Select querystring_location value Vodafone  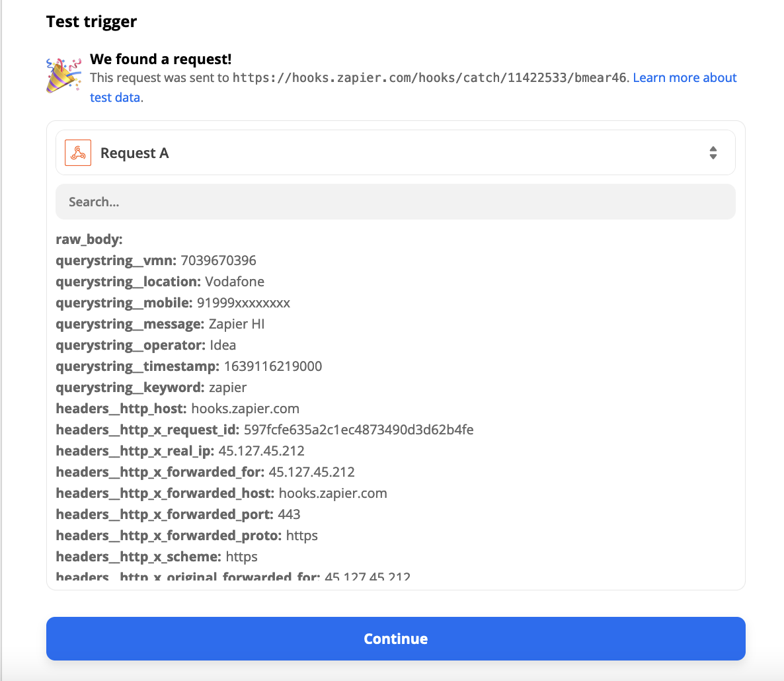(235, 282)
